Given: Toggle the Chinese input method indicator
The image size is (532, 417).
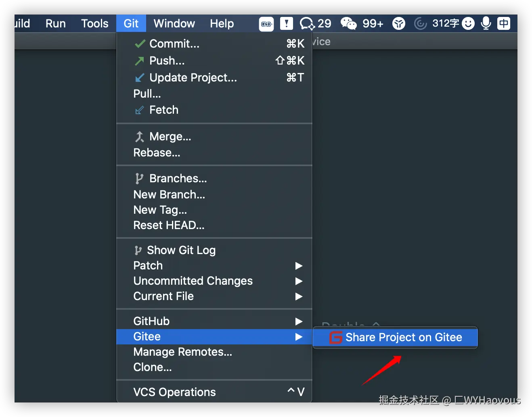Looking at the screenshot, I should [504, 23].
